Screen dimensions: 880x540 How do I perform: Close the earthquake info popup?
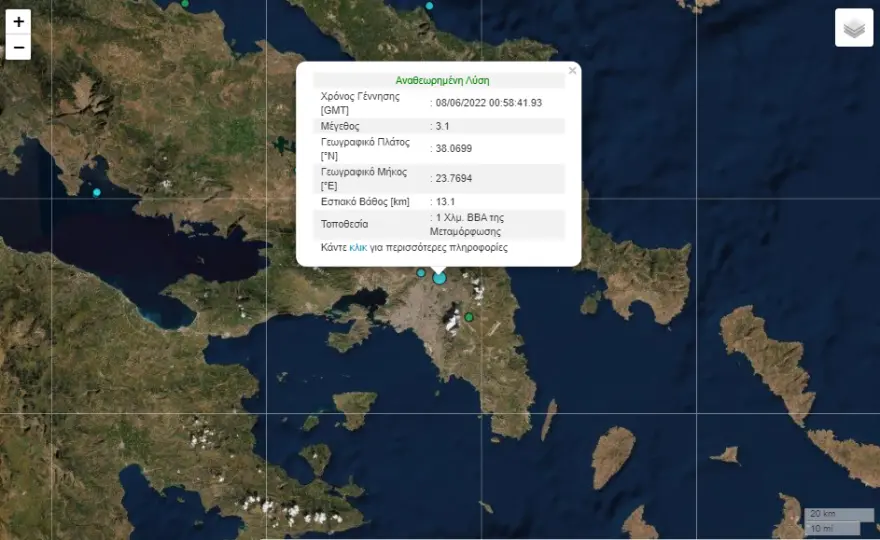(572, 71)
